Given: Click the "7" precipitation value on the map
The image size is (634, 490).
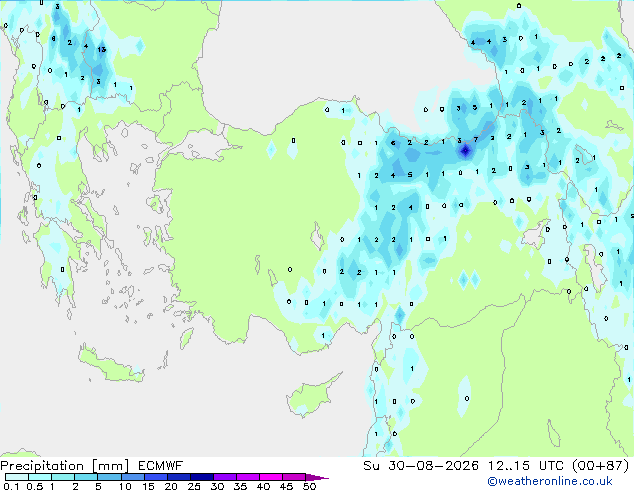Looking at the screenshot, I should point(476,139).
